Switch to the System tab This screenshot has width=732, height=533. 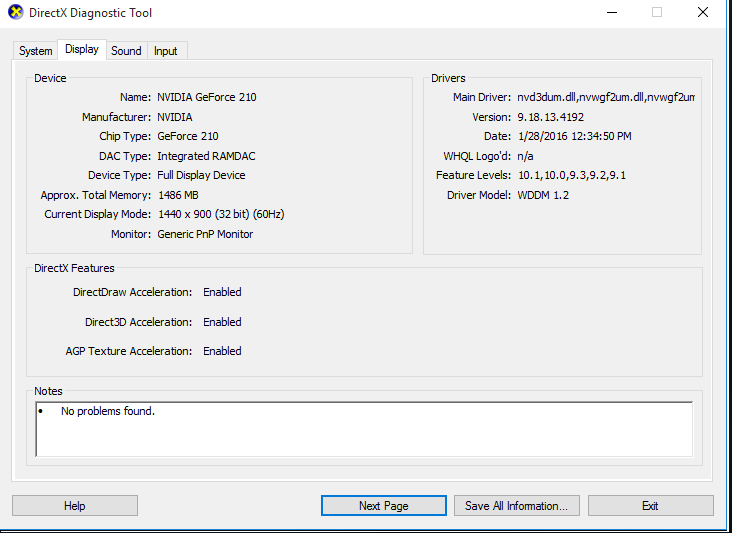coord(35,51)
